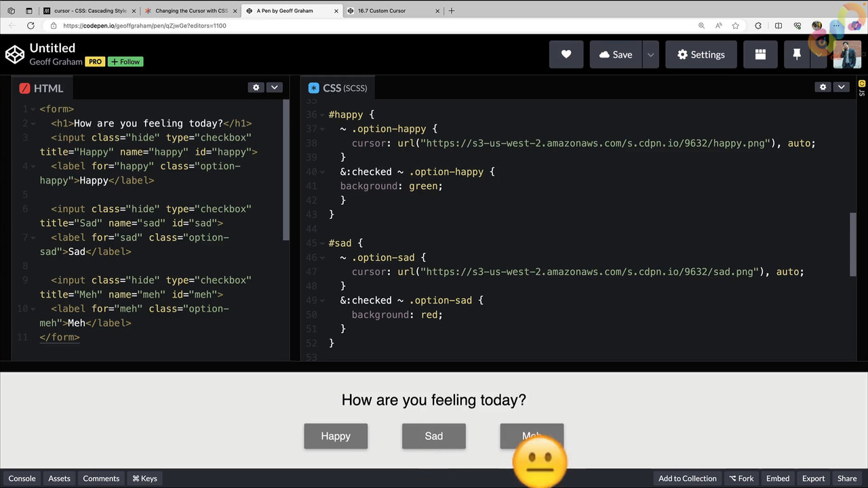The width and height of the screenshot is (868, 488).
Task: Collapse the #happy rule at line 36
Action: click(321, 115)
